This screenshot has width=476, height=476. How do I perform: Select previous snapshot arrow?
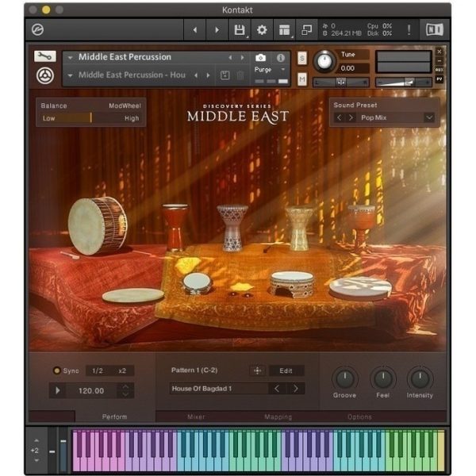[x=196, y=75]
